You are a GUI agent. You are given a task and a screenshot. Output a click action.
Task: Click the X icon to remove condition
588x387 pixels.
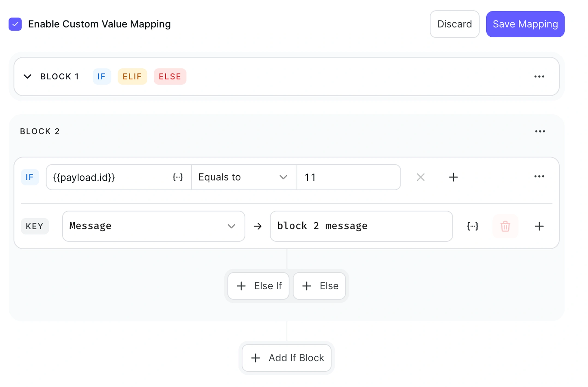click(420, 177)
